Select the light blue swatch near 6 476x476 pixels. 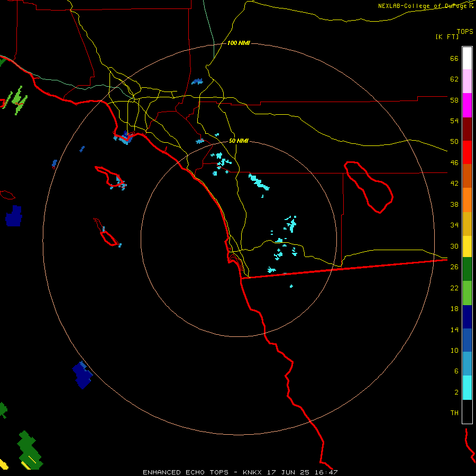tap(467, 364)
